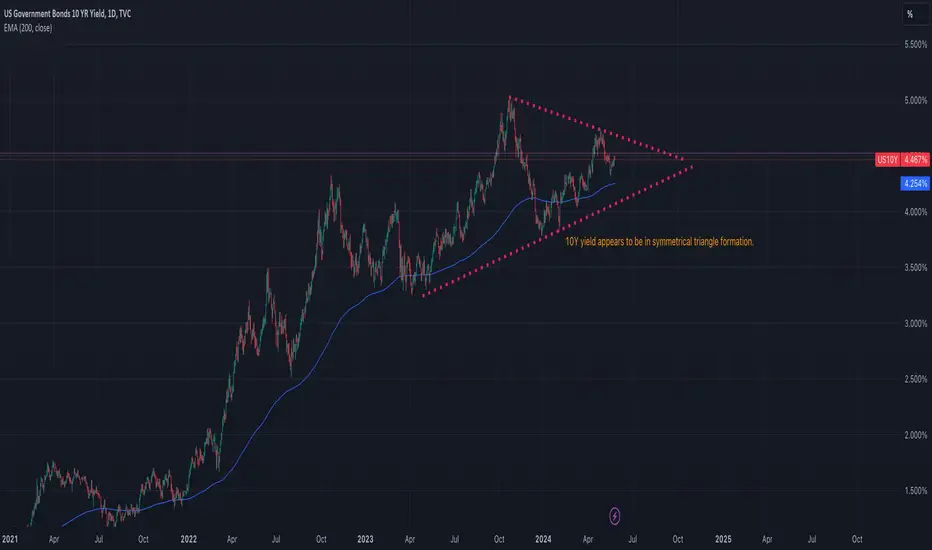Click the 4.467% current price label

915,159
